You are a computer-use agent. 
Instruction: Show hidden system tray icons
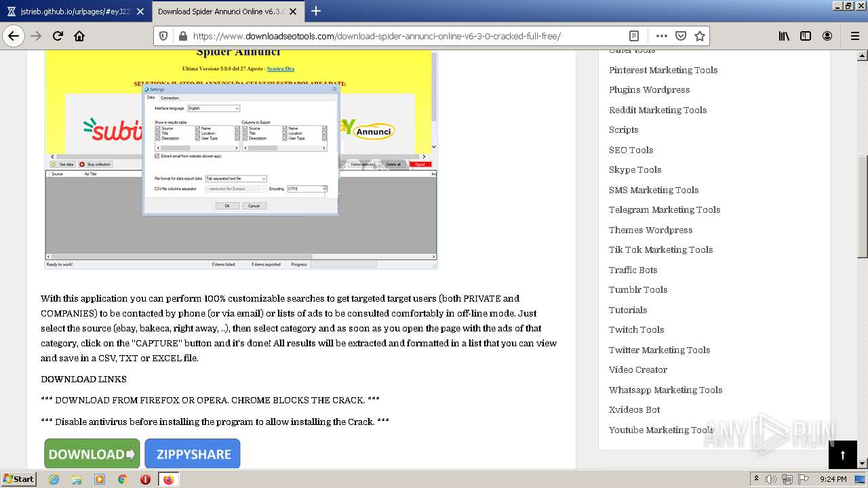[756, 479]
